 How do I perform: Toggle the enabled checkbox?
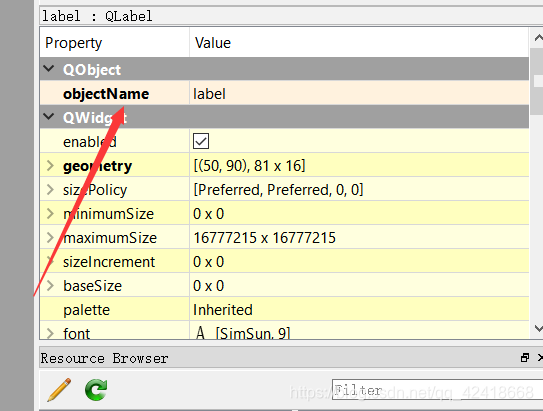click(201, 141)
